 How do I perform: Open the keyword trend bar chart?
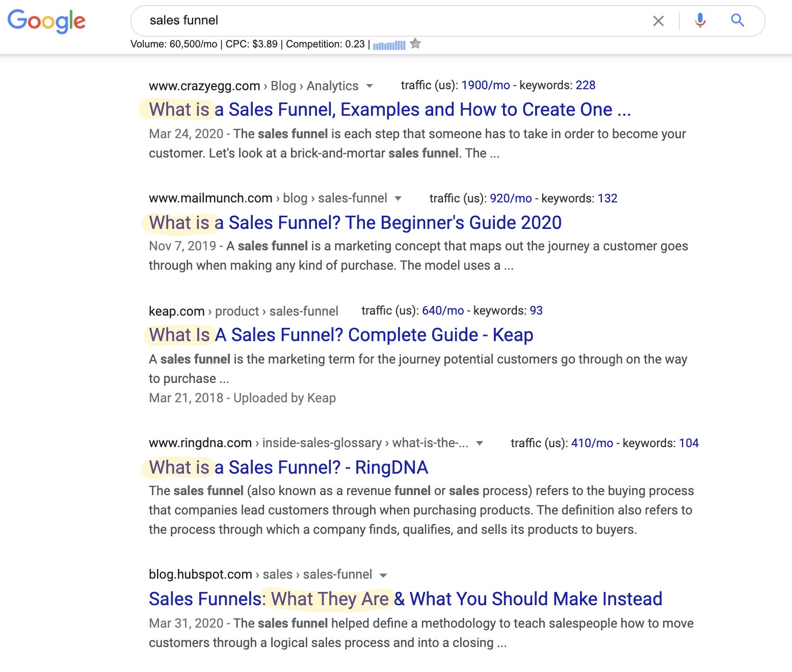(389, 45)
